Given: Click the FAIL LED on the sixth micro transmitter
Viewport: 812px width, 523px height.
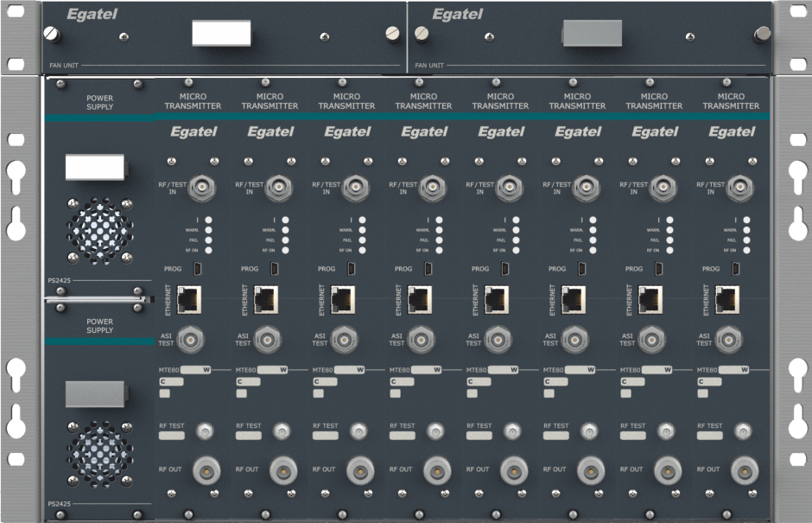Looking at the screenshot, I should [x=593, y=240].
